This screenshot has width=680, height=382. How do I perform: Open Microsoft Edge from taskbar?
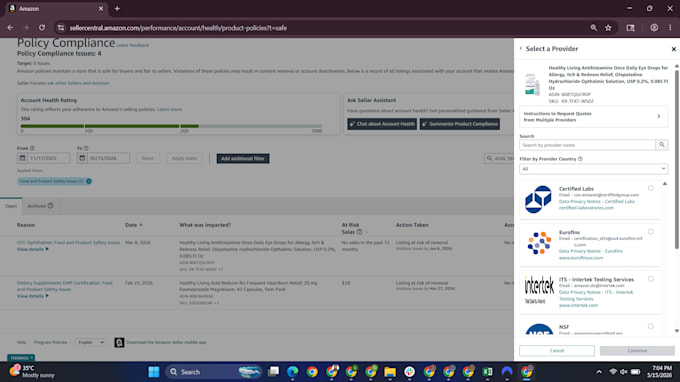click(x=293, y=372)
